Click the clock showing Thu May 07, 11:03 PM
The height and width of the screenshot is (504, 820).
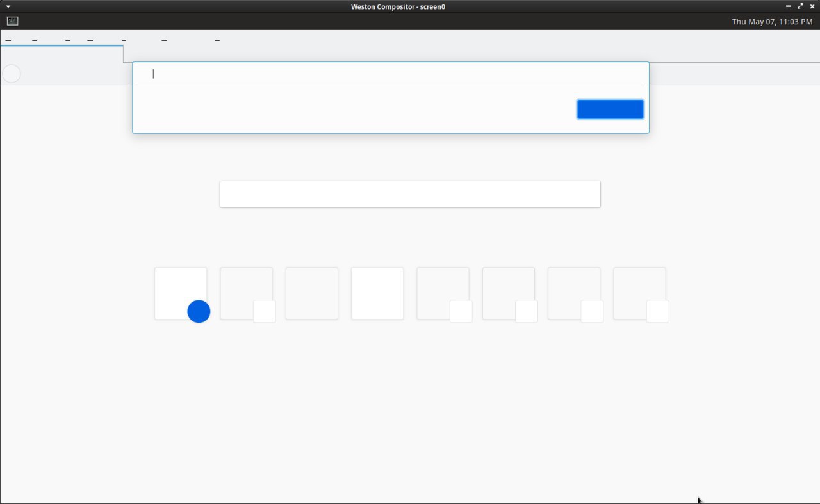772,22
